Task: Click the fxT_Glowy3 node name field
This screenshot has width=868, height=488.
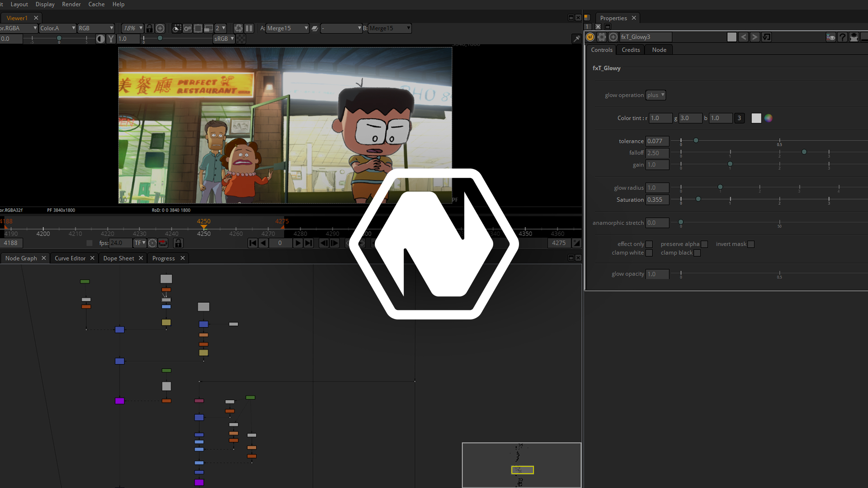Action: tap(646, 37)
